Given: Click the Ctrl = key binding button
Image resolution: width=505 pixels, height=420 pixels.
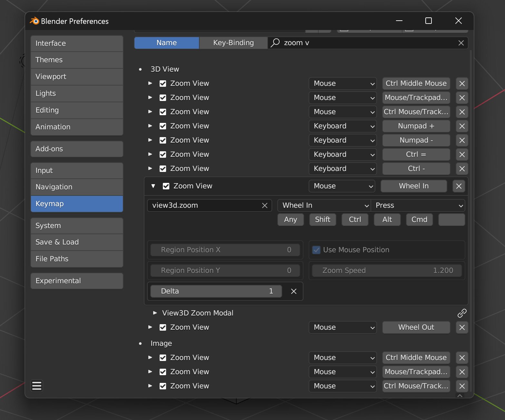Looking at the screenshot, I should [x=416, y=155].
